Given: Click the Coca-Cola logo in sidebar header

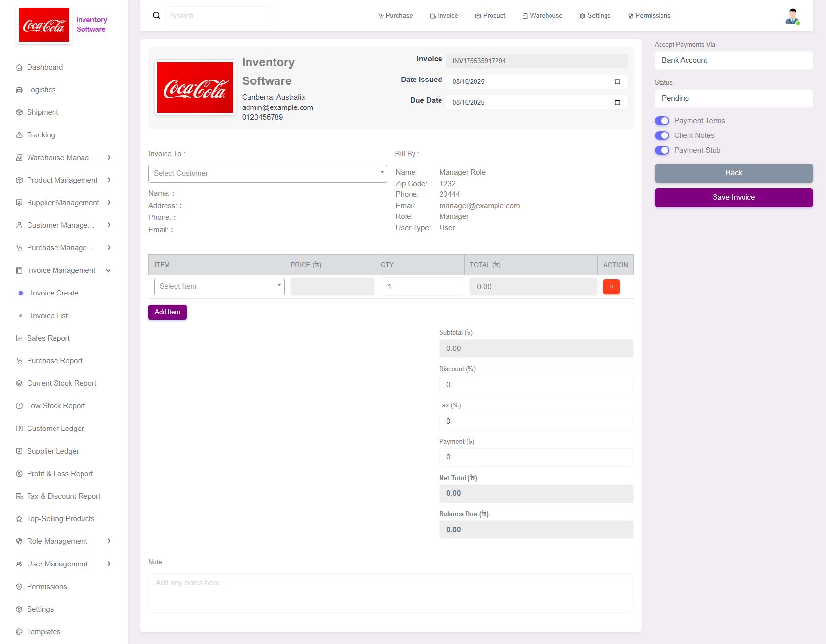Looking at the screenshot, I should point(44,25).
